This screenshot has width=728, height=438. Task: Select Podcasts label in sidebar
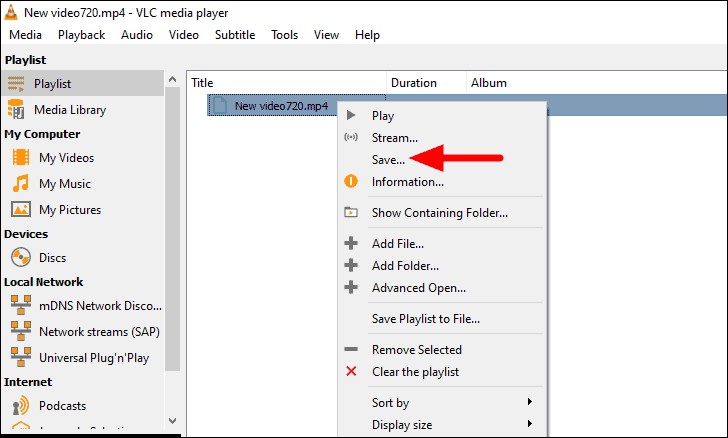coord(63,406)
